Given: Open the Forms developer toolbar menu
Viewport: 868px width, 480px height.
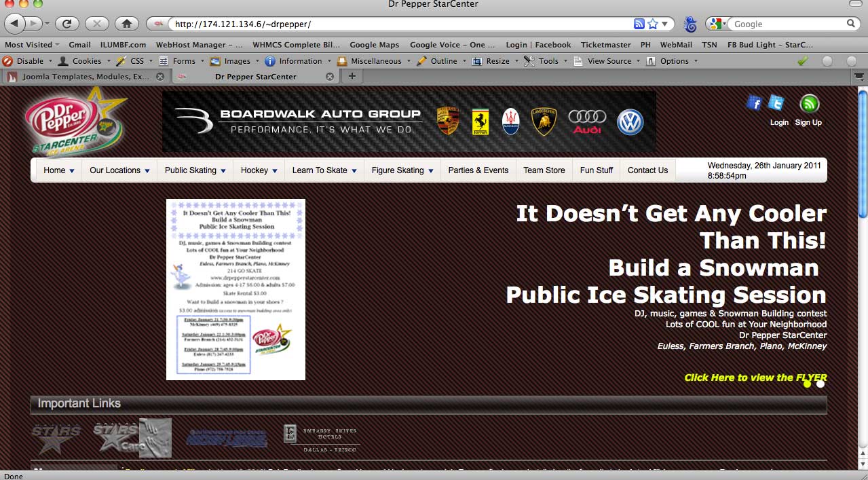Looking at the screenshot, I should click(181, 61).
